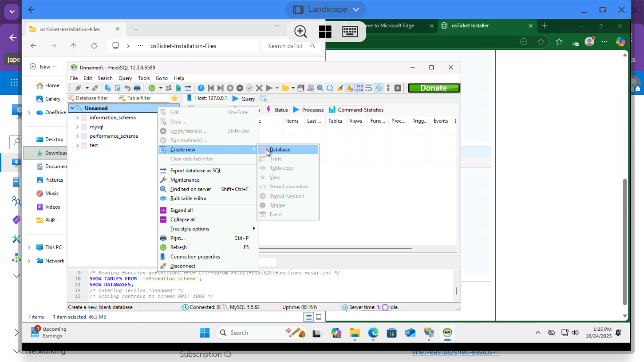
Task: Switch Explorer to details view layout button
Action: coord(308,317)
